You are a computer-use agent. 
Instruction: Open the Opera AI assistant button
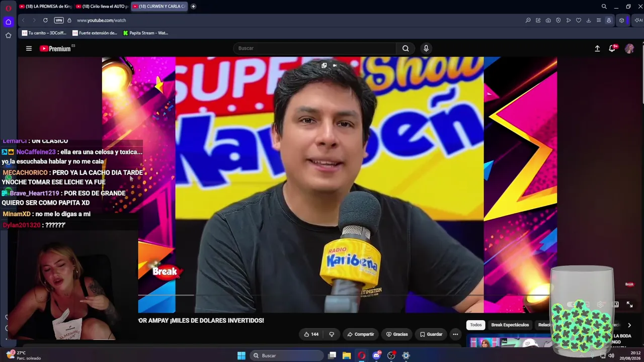pyautogui.click(x=638, y=20)
